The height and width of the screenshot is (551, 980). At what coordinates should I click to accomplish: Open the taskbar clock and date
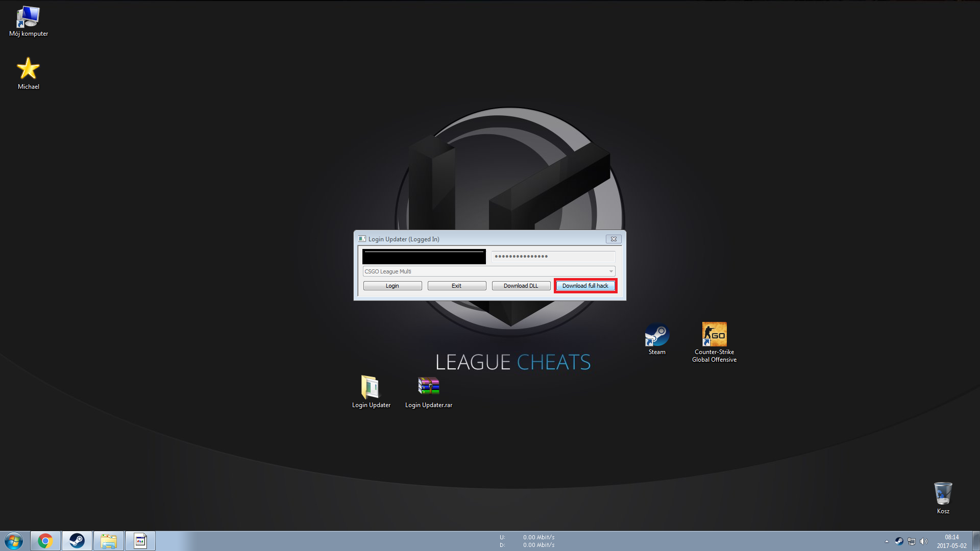coord(951,541)
